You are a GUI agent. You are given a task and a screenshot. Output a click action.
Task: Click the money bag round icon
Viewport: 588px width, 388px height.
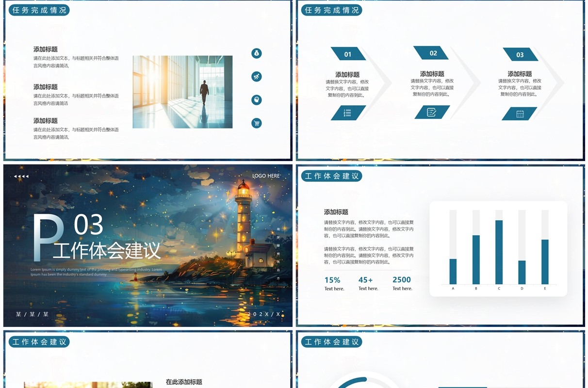click(257, 53)
